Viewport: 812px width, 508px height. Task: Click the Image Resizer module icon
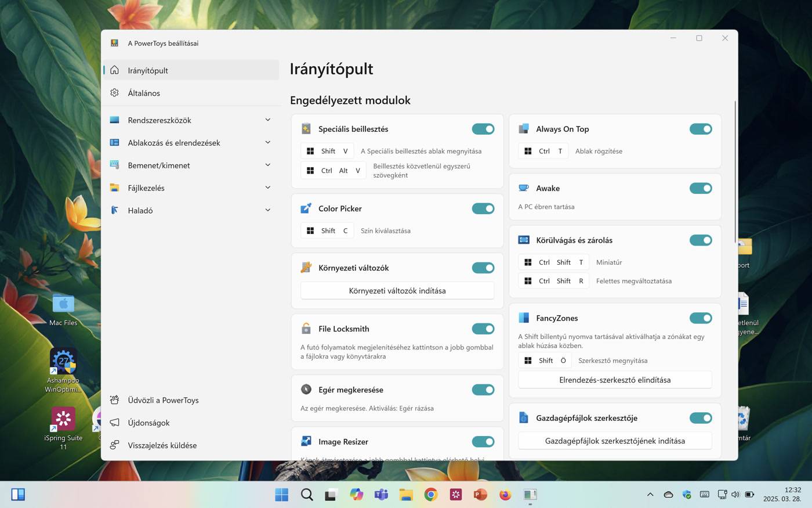click(306, 441)
